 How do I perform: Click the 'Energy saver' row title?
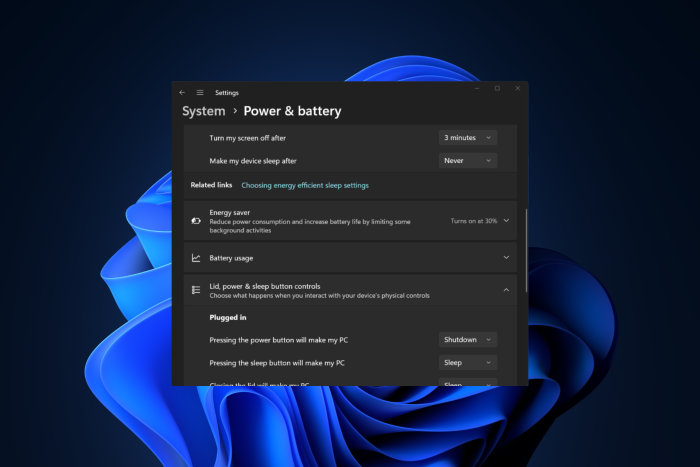click(229, 213)
